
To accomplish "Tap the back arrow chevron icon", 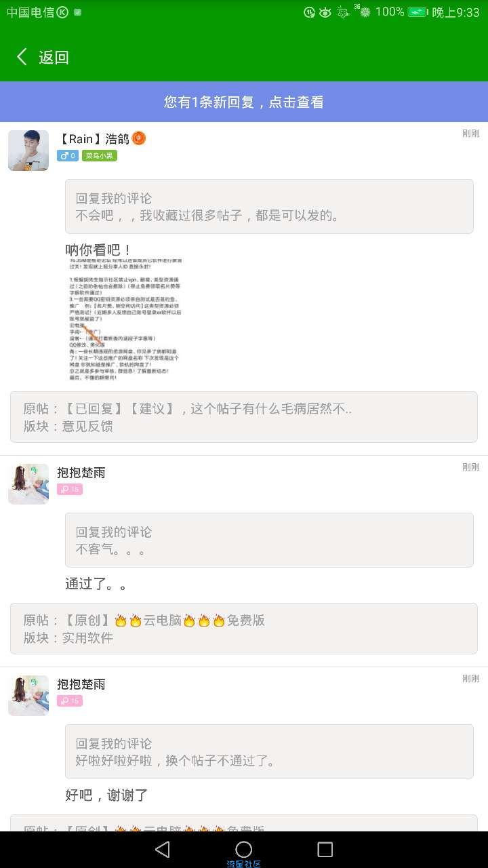I will tap(22, 57).
